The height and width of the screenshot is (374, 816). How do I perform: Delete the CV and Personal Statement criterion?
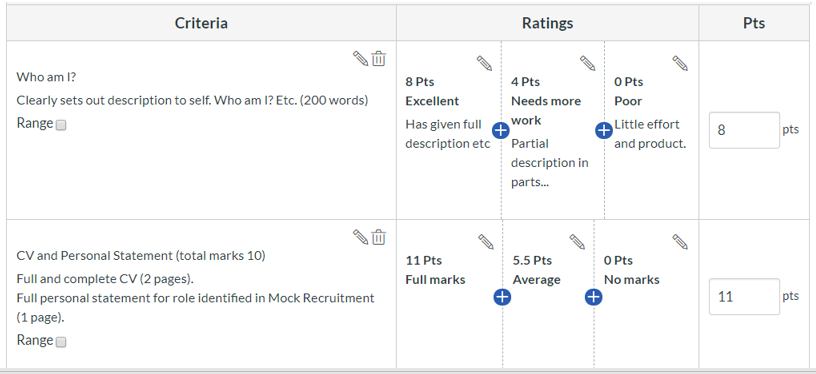click(x=378, y=237)
